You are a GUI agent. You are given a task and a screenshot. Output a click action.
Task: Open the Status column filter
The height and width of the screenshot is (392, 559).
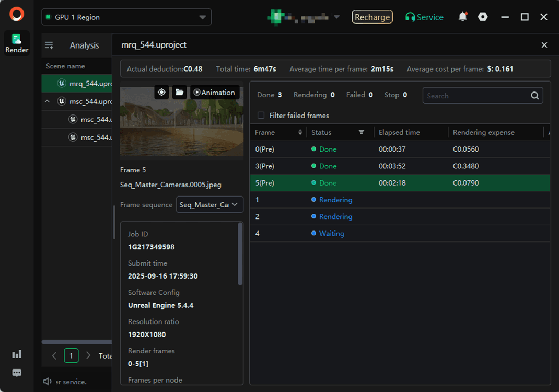(361, 132)
